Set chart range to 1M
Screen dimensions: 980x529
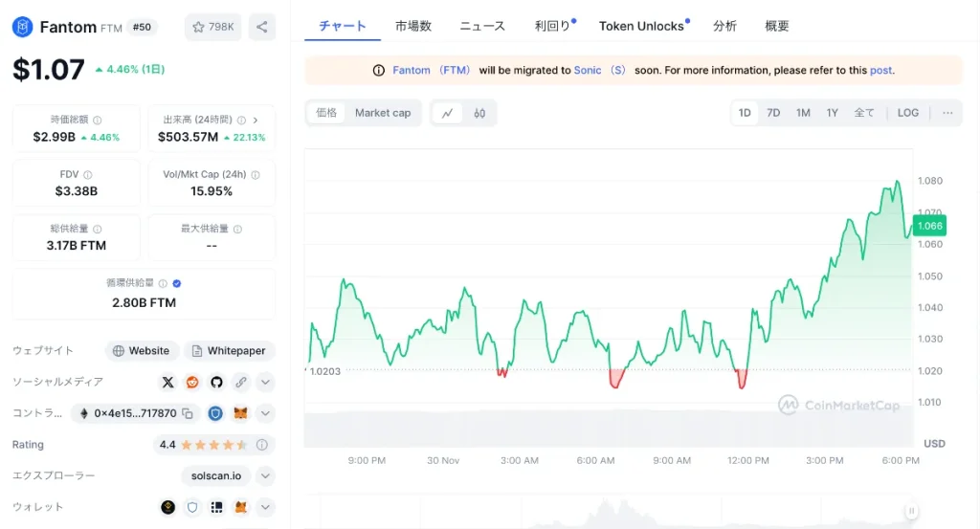pyautogui.click(x=803, y=113)
